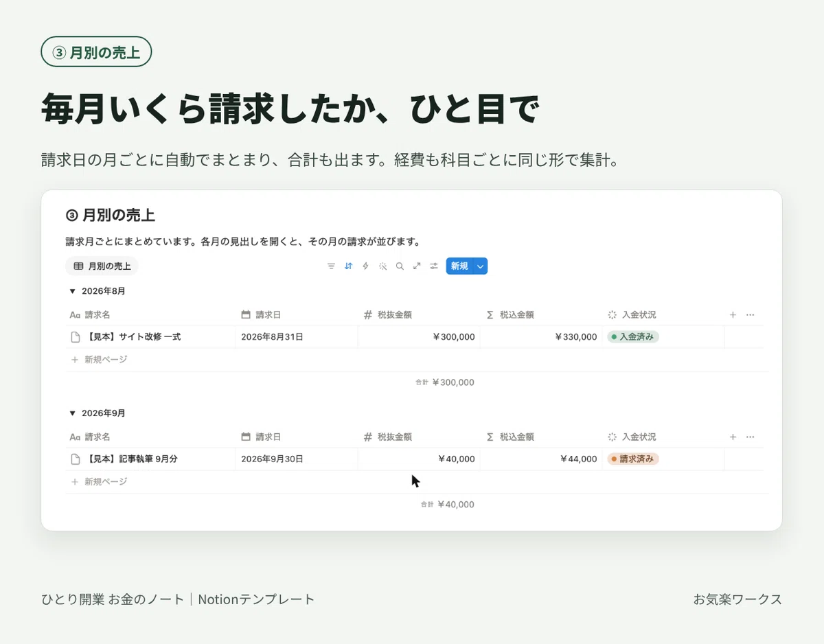
Task: Click the green 入金済み status tag
Action: click(x=632, y=337)
